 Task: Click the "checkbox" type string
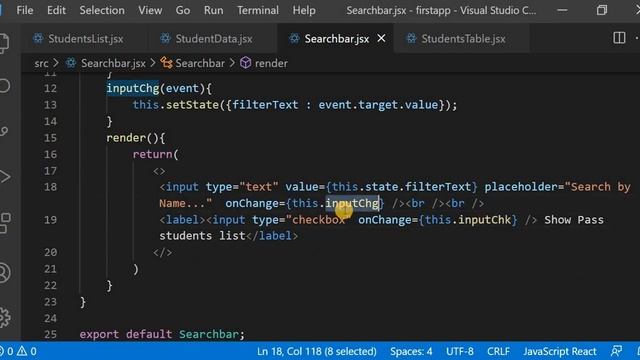coord(318,220)
